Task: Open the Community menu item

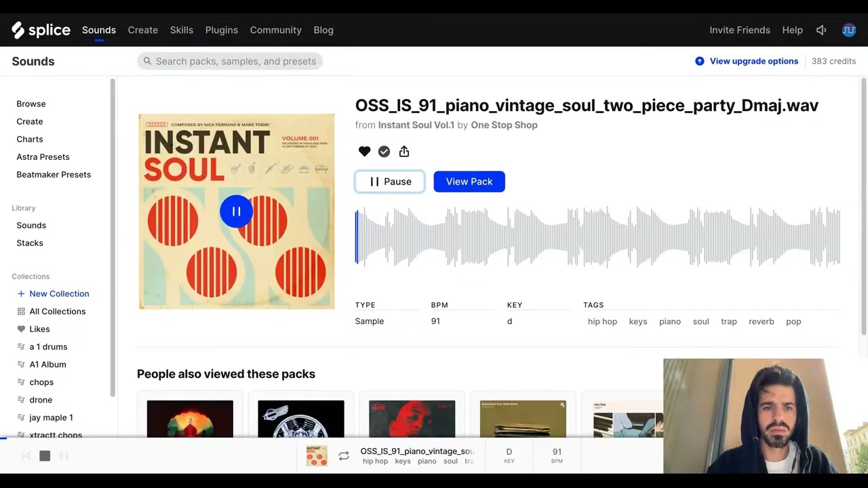Action: pos(275,30)
